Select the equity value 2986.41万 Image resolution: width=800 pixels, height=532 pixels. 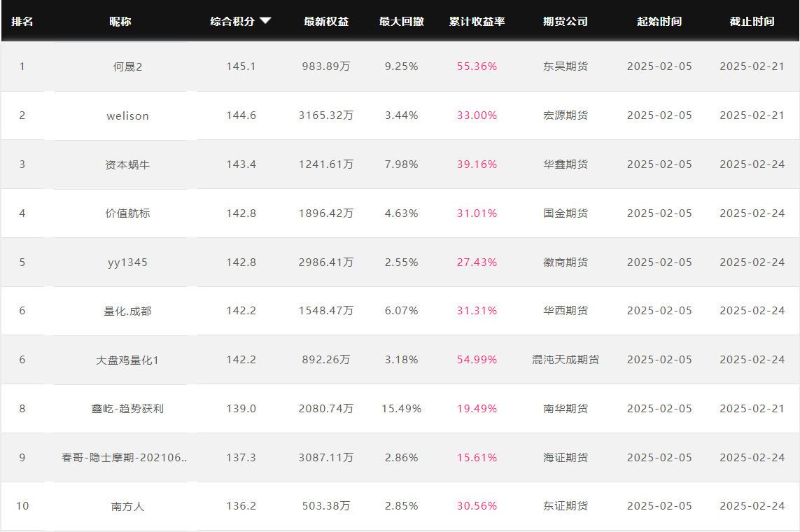point(326,262)
